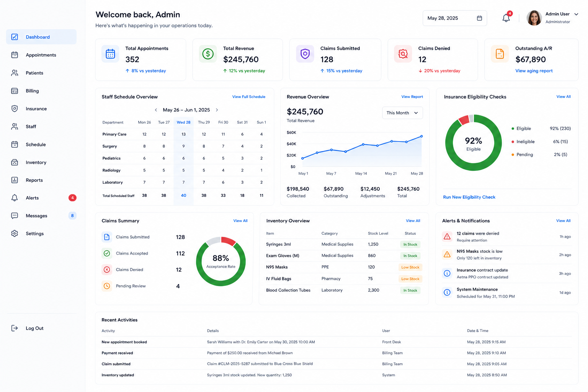Click the calendar icon in the date field

(479, 18)
